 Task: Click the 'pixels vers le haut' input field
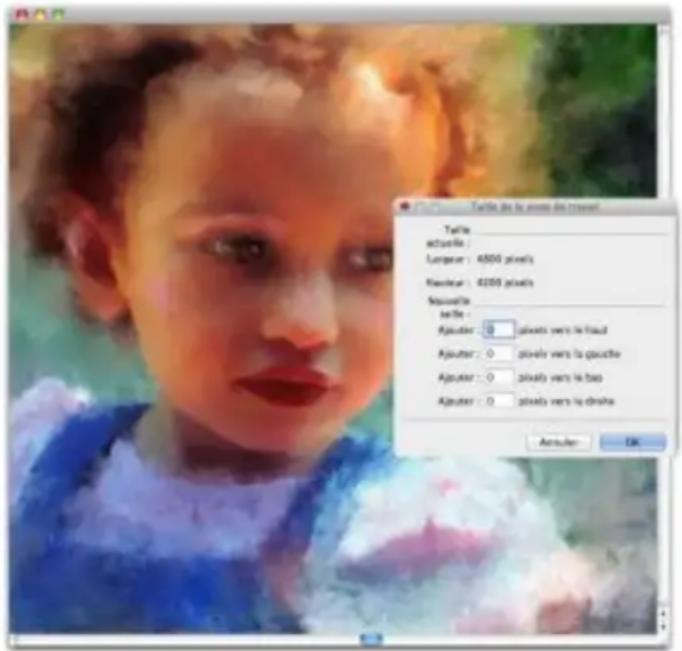point(498,330)
